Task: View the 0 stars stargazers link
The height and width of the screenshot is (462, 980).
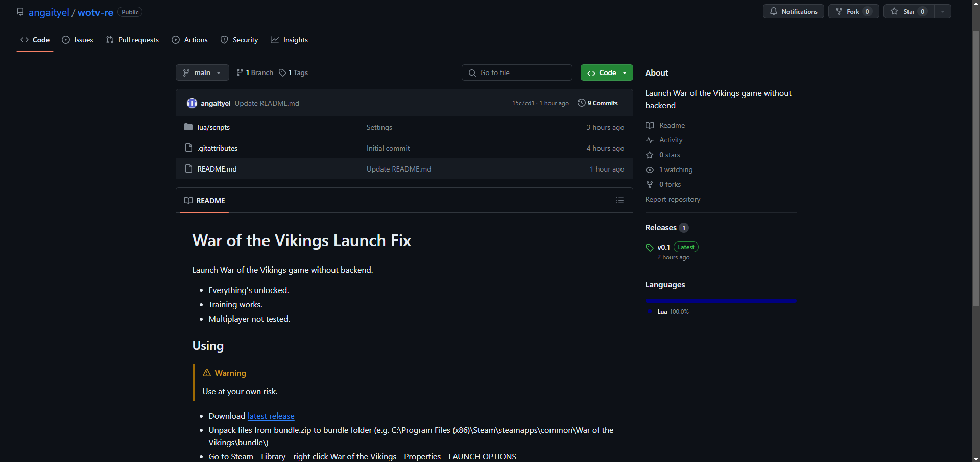Action: (670, 155)
